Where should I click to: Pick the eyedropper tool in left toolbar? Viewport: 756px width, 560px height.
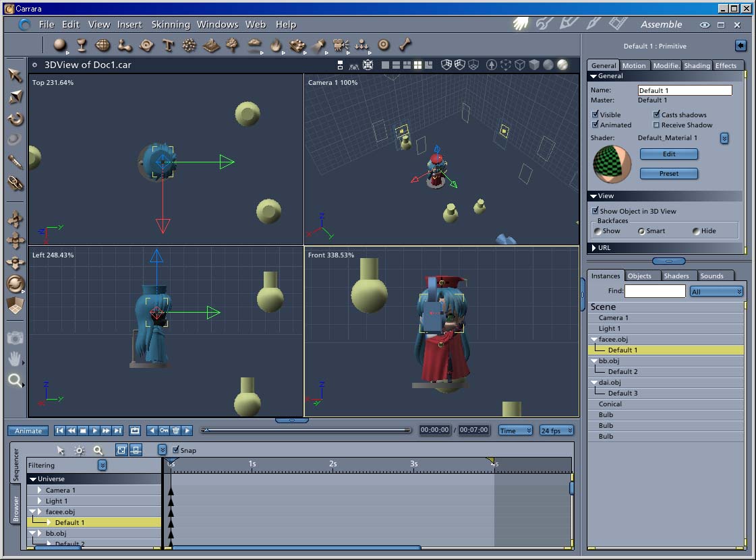[x=16, y=162]
